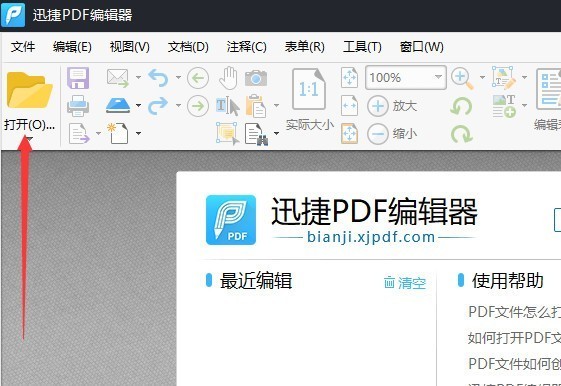Click the blue scanner icon

[x=118, y=106]
